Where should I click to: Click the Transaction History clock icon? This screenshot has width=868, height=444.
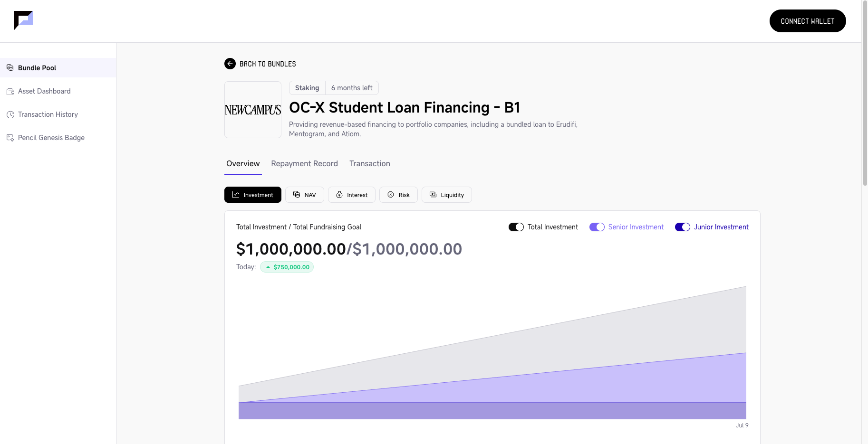[x=10, y=114]
